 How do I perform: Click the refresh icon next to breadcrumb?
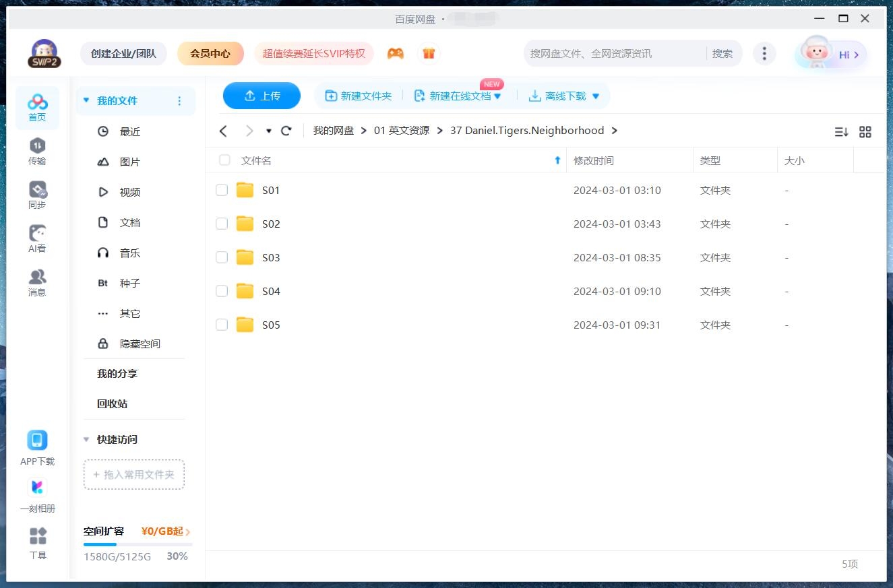tap(286, 131)
